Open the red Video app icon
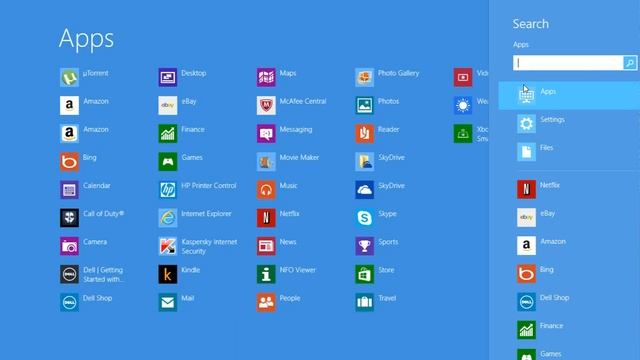The width and height of the screenshot is (640, 360). 463,77
